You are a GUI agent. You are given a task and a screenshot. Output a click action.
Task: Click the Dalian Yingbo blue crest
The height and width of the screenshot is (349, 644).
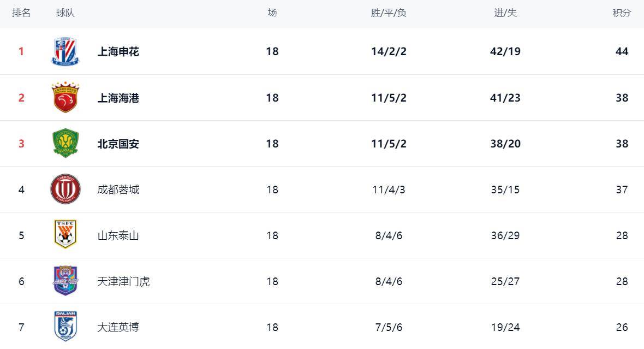[x=65, y=327]
